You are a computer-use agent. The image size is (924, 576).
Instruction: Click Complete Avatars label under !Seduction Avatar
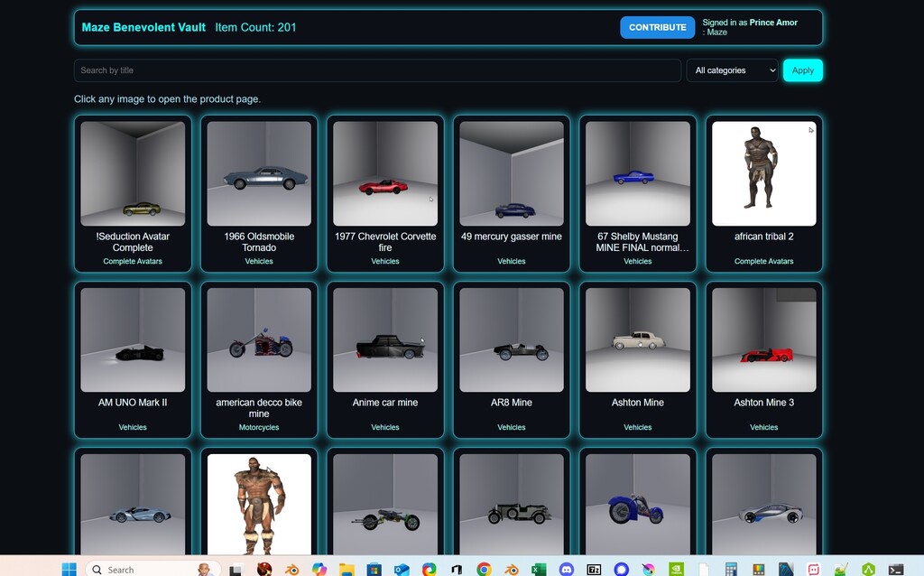(x=133, y=262)
